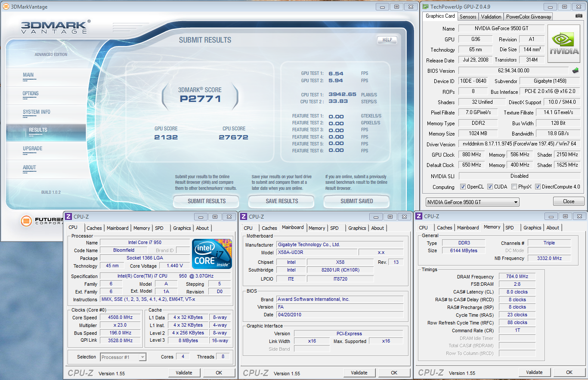
Task: Open ABOUT in the 3DMark sidebar
Action: (29, 167)
